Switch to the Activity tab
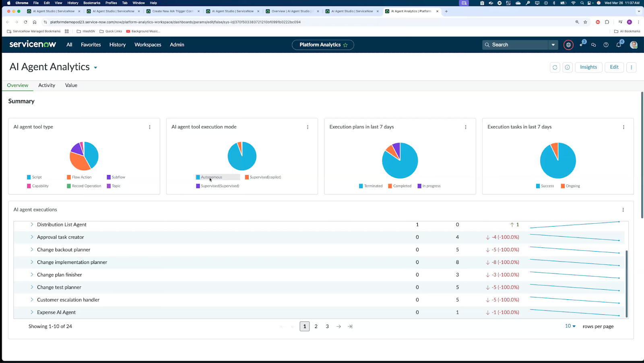This screenshot has height=363, width=644. tap(47, 85)
